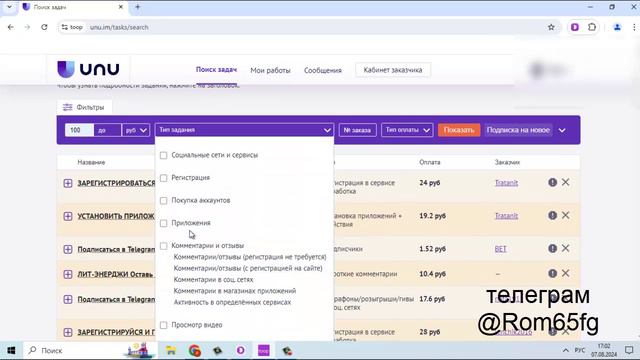
Task: Hide the 24 руб task with X
Action: (565, 182)
